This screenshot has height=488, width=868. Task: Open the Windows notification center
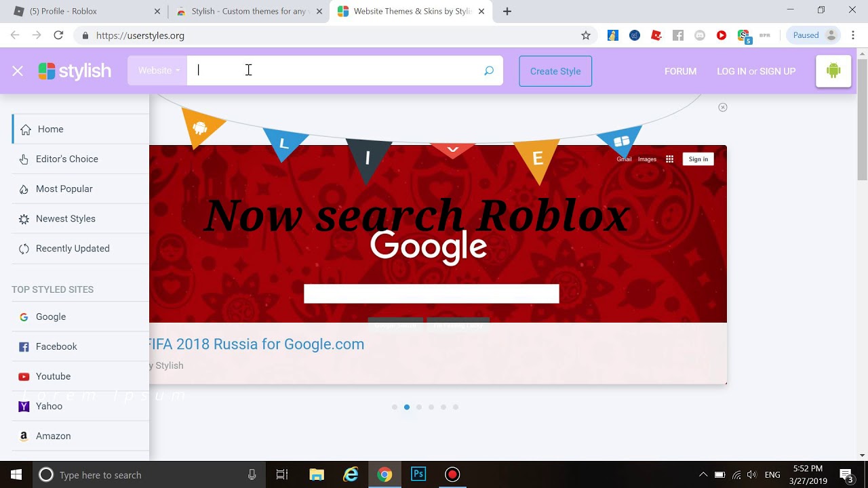(x=846, y=474)
